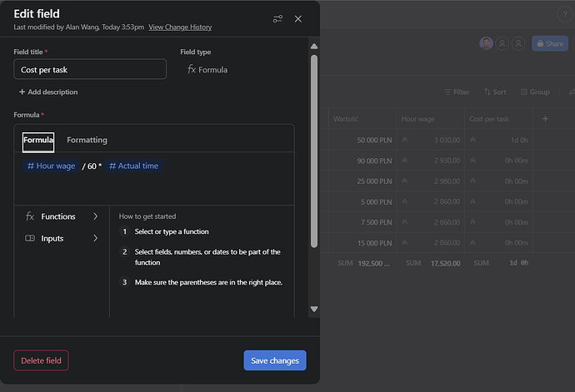Click the help question mark icon
Image resolution: width=575 pixels, height=392 pixels.
tap(563, 15)
